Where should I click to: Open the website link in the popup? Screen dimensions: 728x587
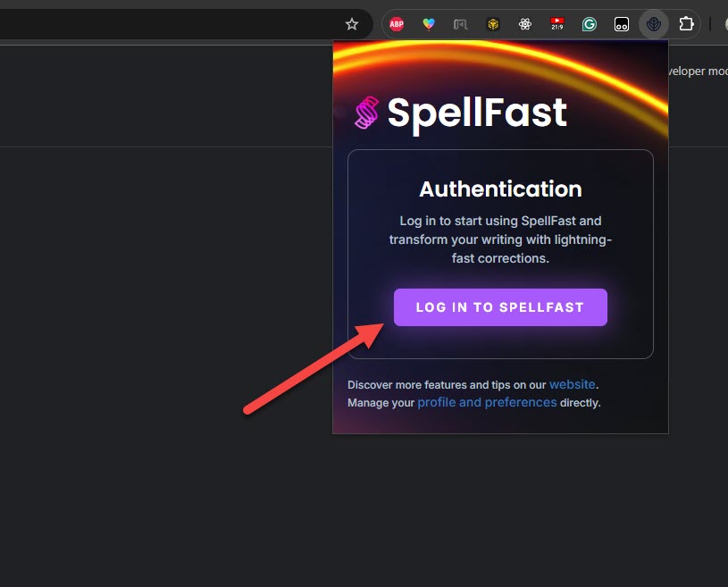(x=572, y=384)
